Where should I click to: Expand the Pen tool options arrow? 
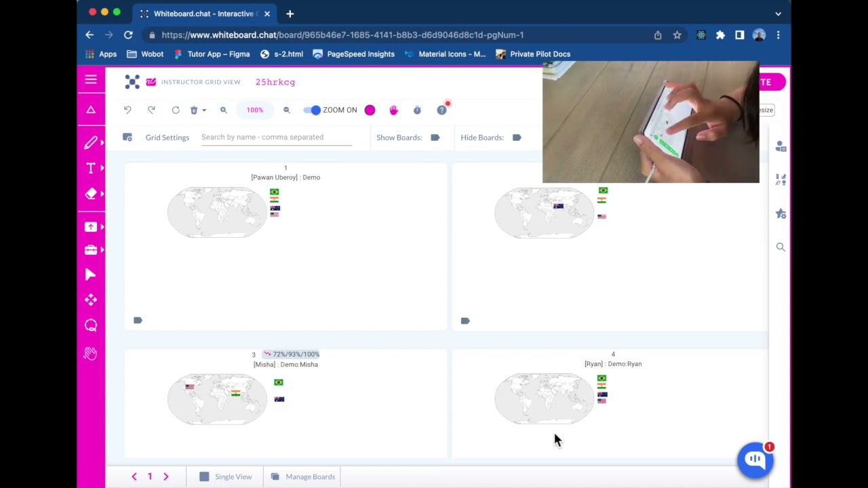click(x=102, y=142)
